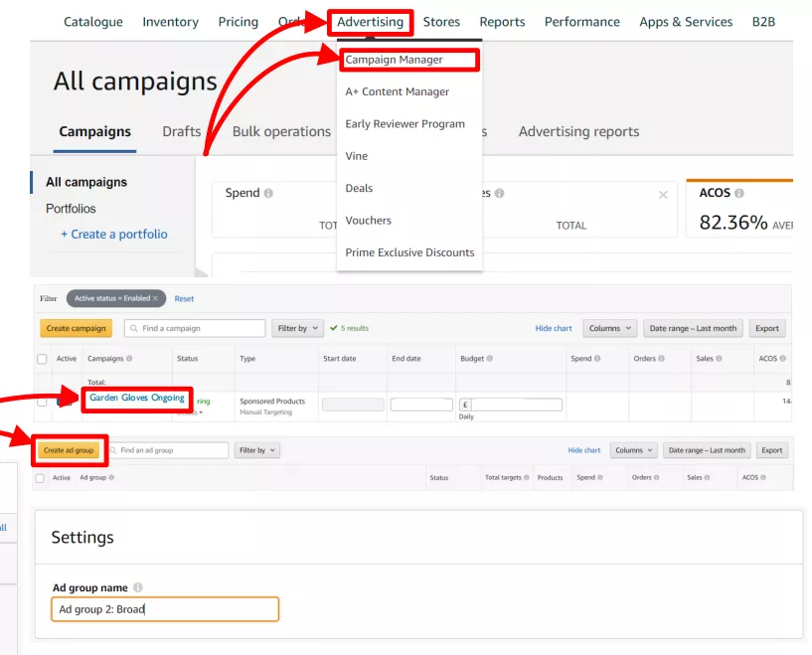Click info icon beside campaign Orders column
The image size is (812, 655).
pos(661,358)
